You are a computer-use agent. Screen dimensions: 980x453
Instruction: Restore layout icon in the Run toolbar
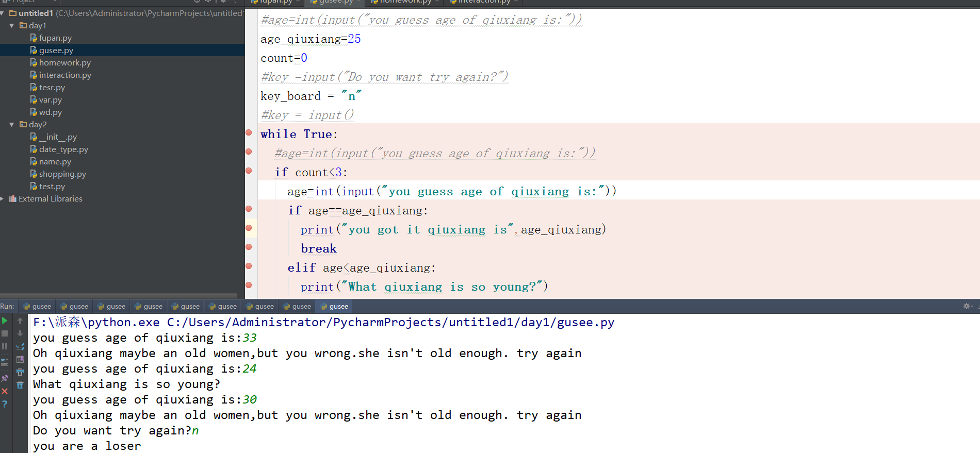point(5,362)
